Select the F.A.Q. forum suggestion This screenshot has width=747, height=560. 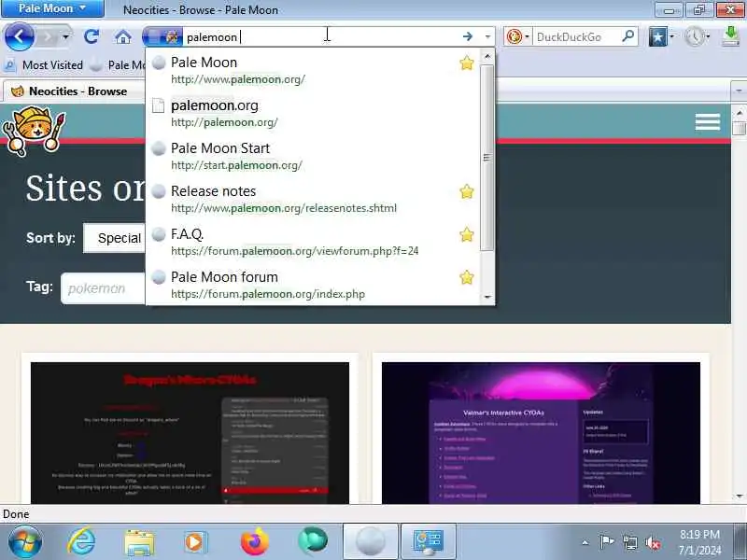coord(313,242)
